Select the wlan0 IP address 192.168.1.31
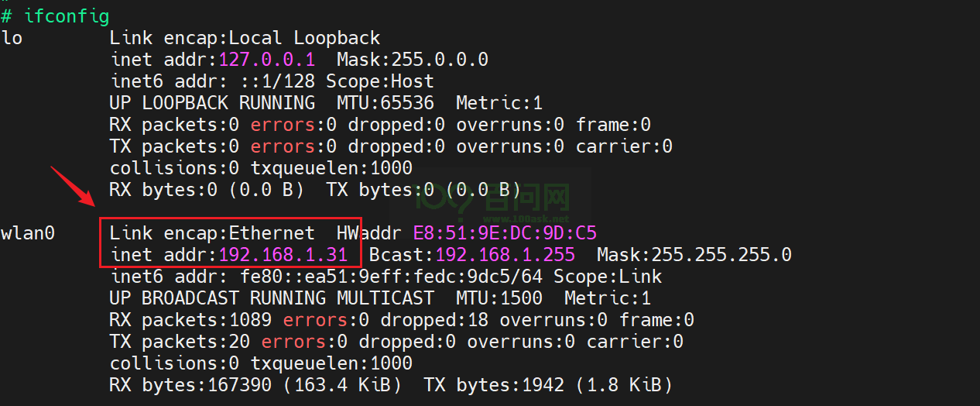The width and height of the screenshot is (980, 406). [289, 254]
